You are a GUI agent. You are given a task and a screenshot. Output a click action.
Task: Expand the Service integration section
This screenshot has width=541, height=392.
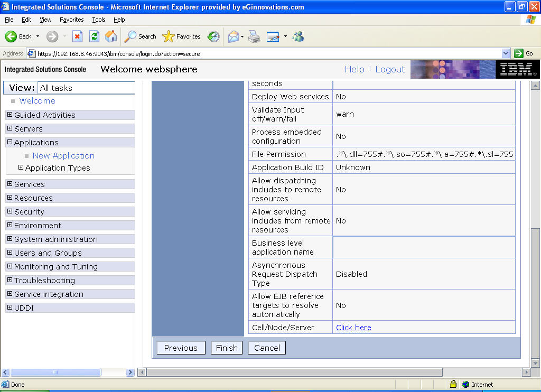pyautogui.click(x=10, y=294)
